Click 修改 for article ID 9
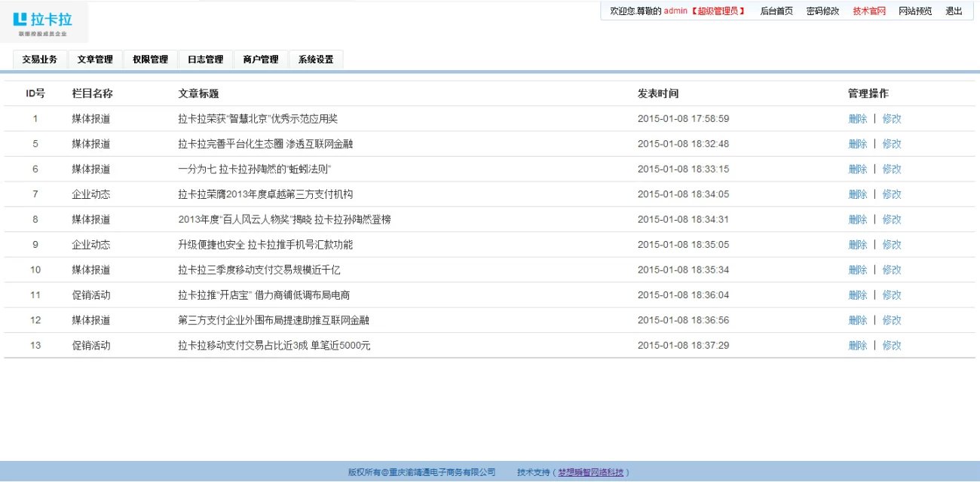The width and height of the screenshot is (980, 482). coord(892,245)
